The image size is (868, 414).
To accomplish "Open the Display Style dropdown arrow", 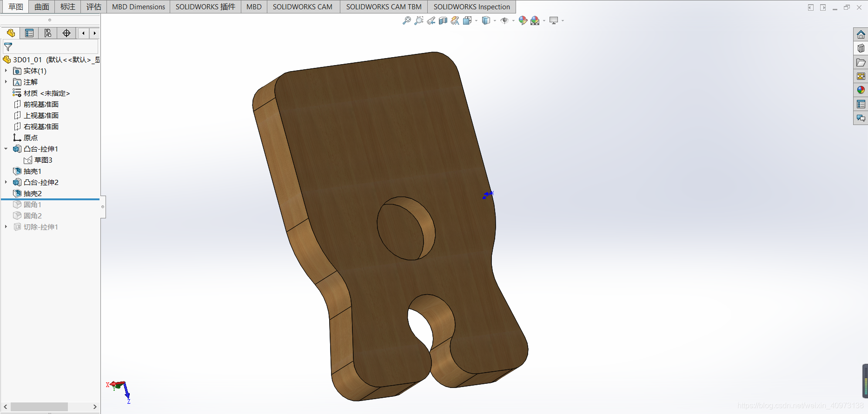I will 495,20.
